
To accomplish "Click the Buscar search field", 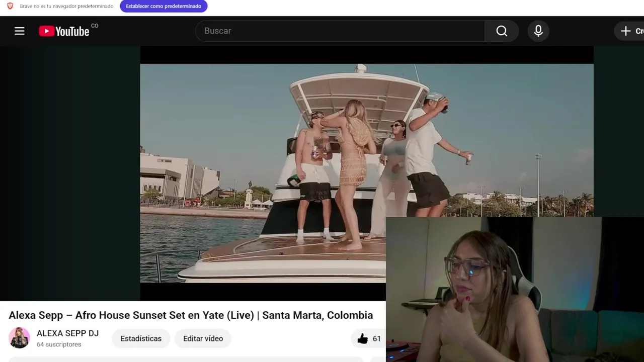I will tap(340, 31).
